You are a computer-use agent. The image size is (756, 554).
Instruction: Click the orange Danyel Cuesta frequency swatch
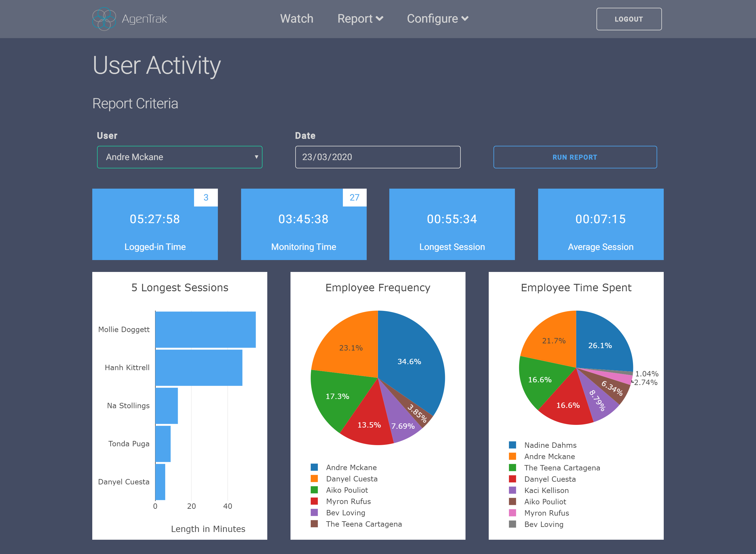click(314, 478)
